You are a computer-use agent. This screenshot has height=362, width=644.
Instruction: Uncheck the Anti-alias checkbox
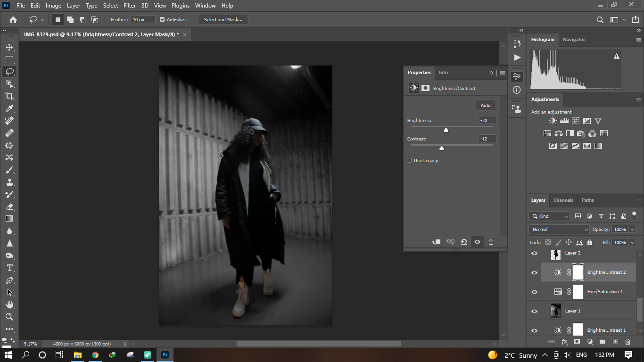162,19
